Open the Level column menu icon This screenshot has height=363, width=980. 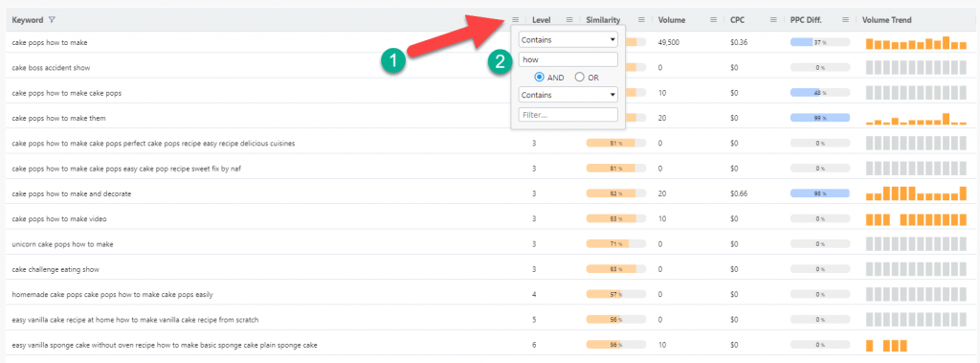point(569,20)
